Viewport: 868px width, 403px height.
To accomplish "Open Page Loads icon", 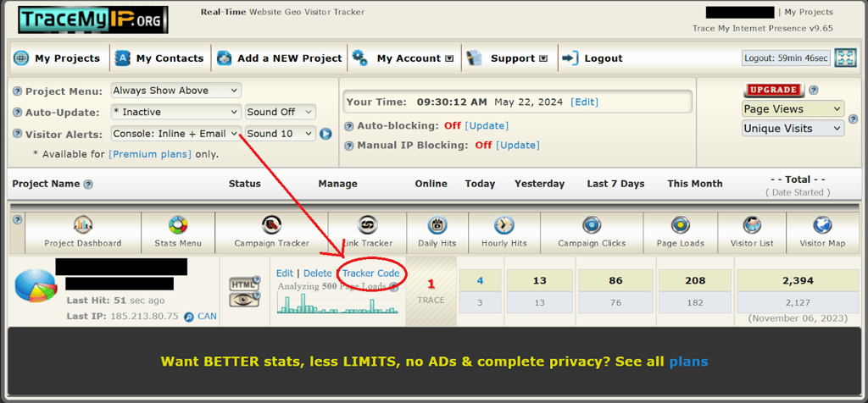I will [680, 225].
